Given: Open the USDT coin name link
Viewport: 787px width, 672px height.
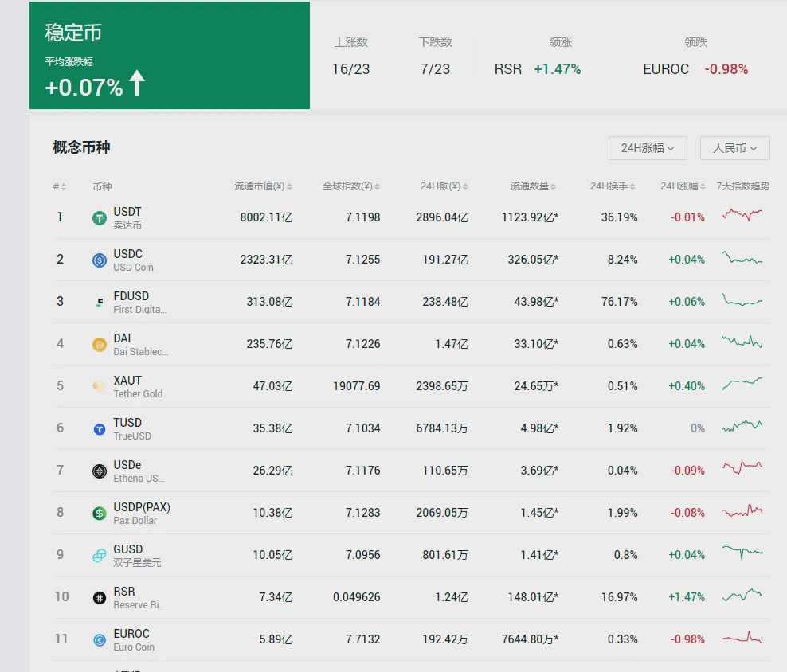Looking at the screenshot, I should [x=127, y=211].
